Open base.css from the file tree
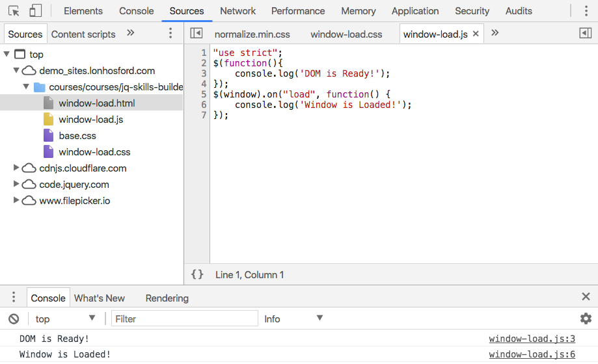 (x=77, y=136)
